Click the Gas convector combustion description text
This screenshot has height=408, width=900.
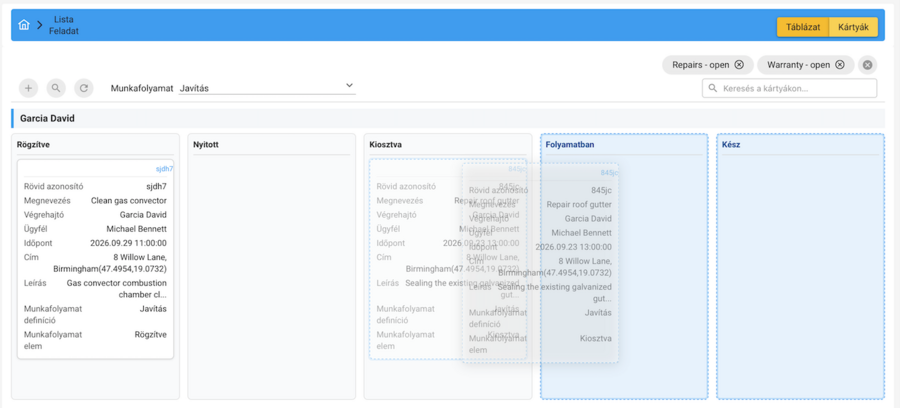coord(117,289)
